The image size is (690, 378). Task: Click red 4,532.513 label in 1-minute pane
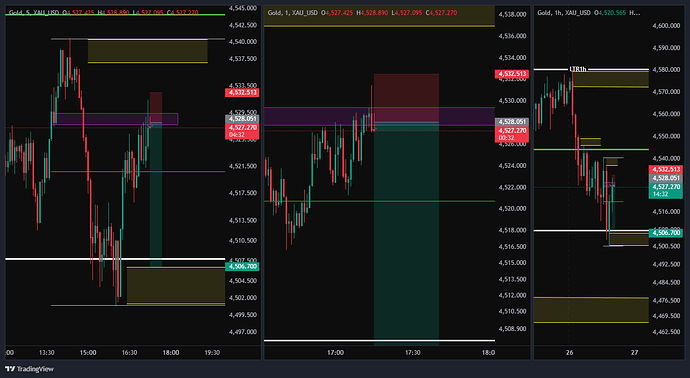pyautogui.click(x=512, y=74)
